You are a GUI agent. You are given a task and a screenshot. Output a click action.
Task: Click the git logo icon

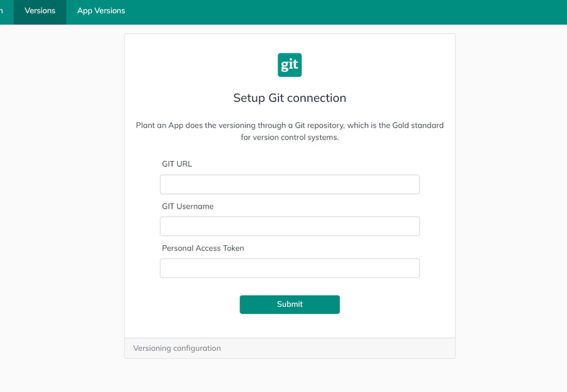tap(289, 65)
